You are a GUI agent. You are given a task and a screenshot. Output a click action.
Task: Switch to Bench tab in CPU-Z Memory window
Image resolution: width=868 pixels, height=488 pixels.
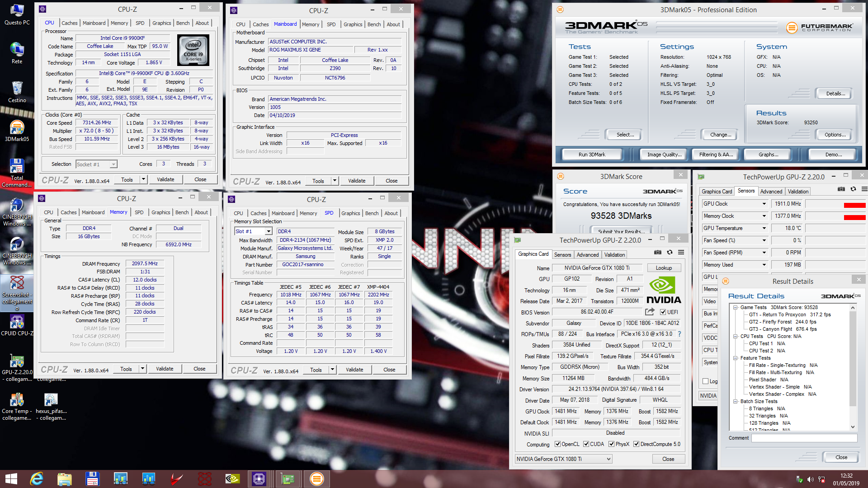[182, 212]
